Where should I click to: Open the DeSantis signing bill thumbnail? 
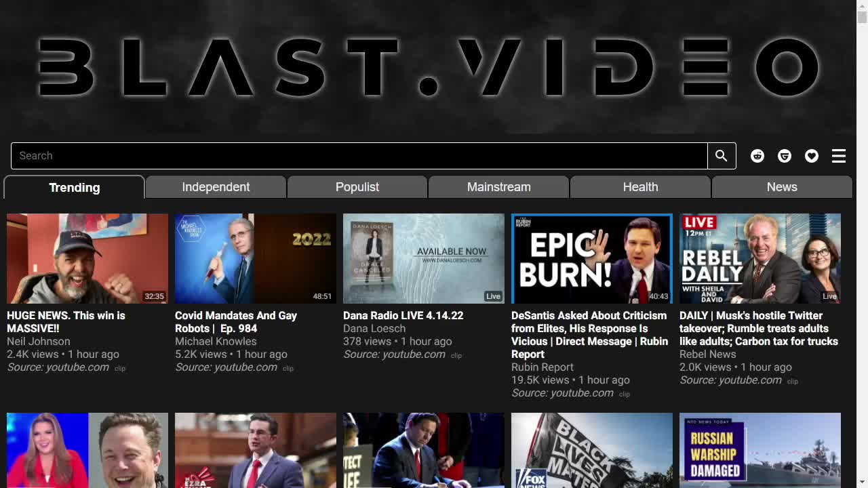424,450
